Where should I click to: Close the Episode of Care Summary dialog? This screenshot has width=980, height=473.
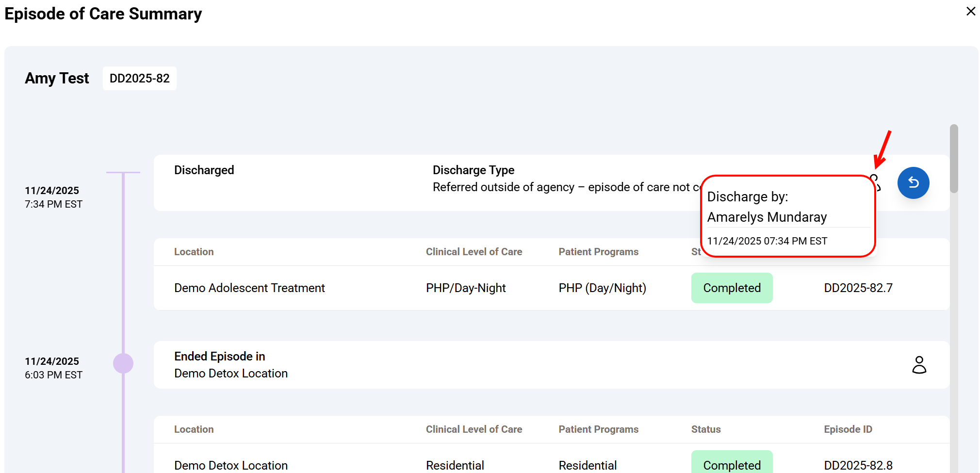pos(970,11)
